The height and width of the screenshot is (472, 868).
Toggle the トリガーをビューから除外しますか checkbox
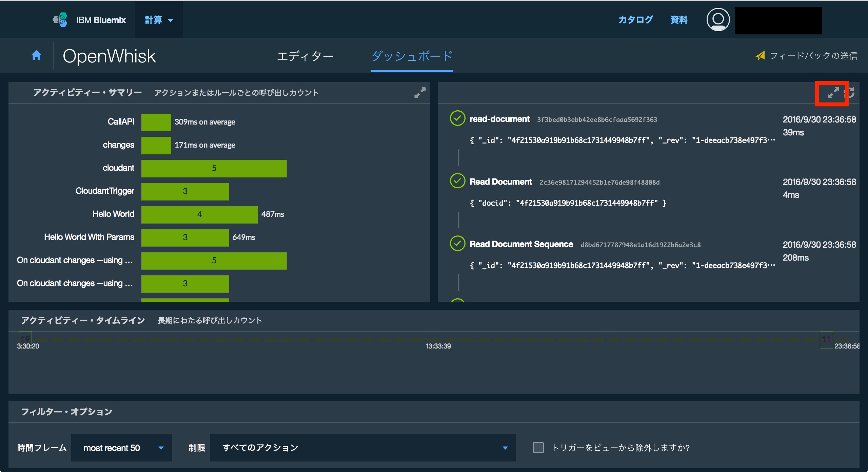pos(538,448)
